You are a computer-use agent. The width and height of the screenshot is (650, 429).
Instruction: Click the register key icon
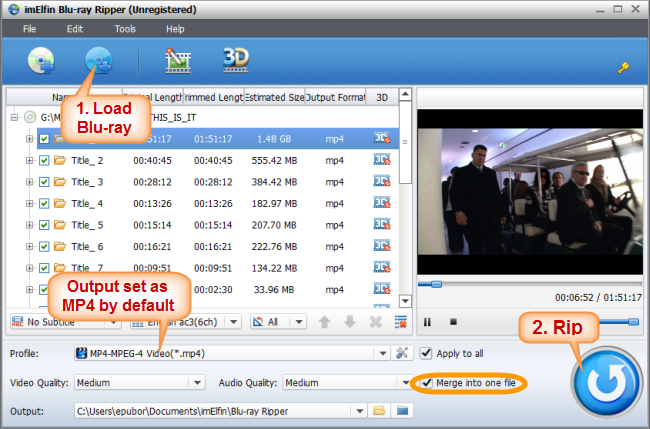(x=623, y=67)
